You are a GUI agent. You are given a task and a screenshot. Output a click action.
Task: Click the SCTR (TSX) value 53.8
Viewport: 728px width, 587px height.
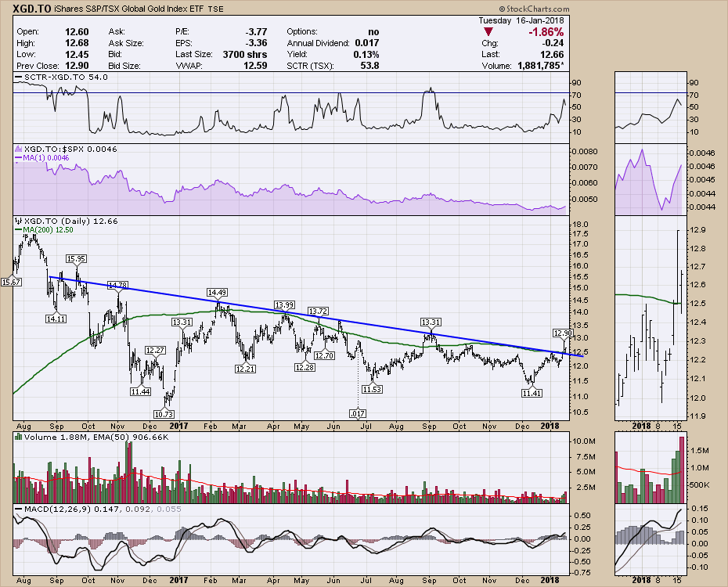tap(369, 66)
